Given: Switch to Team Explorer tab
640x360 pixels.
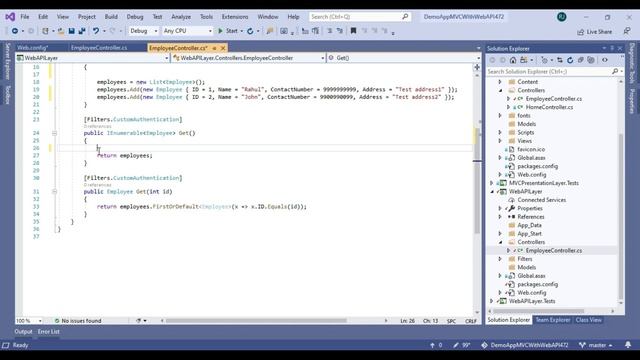Looking at the screenshot, I should coord(553,320).
